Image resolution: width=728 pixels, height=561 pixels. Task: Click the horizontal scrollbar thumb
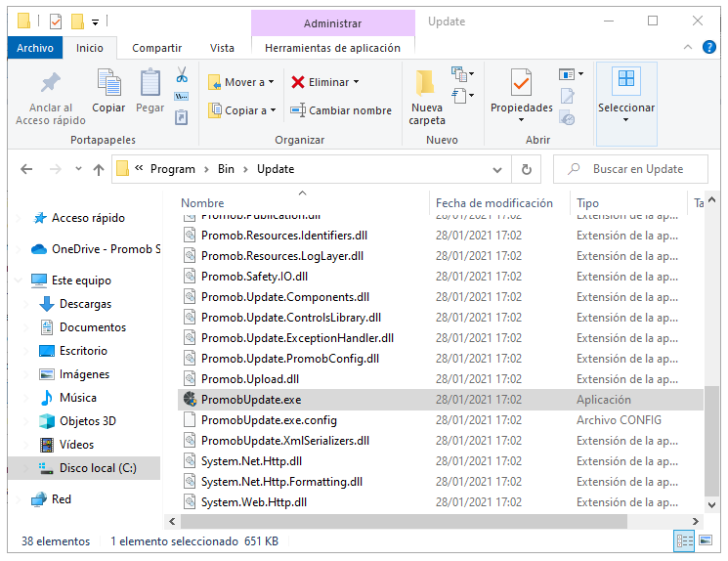click(404, 522)
